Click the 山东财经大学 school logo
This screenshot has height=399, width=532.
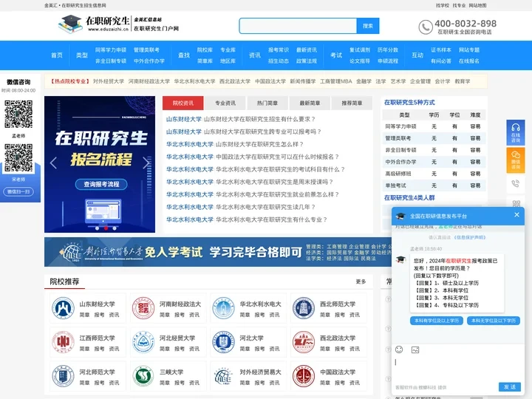[63, 308]
